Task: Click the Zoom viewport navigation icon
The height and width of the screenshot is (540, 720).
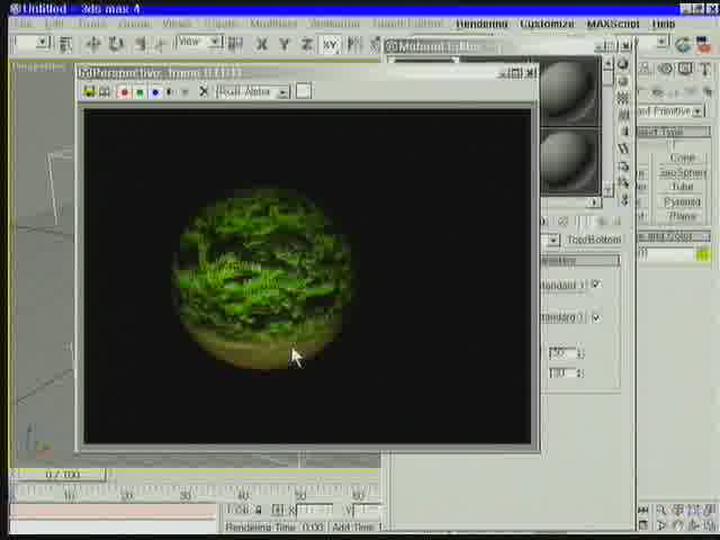Action: 661,509
